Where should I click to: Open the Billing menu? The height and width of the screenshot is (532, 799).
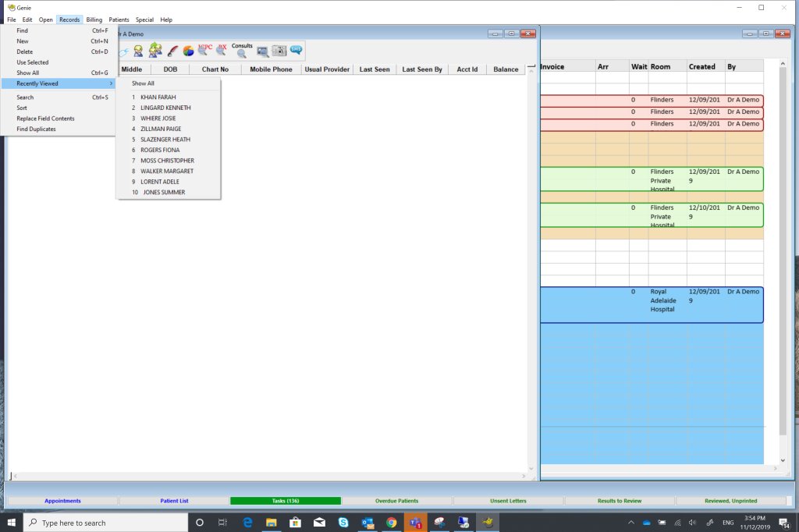pyautogui.click(x=94, y=20)
